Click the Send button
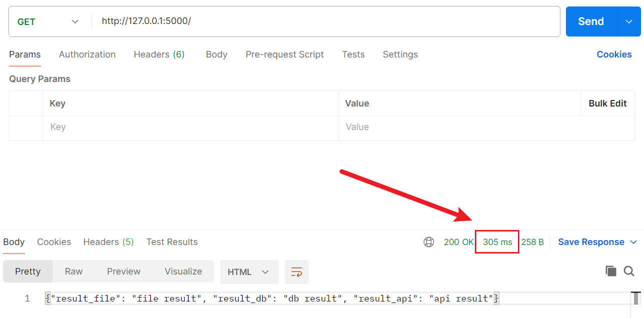 (591, 21)
